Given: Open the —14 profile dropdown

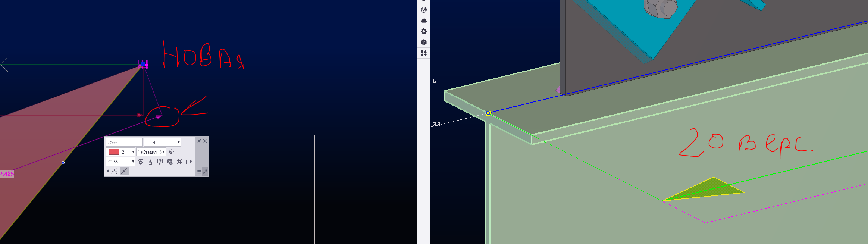Looking at the screenshot, I should pyautogui.click(x=162, y=142).
